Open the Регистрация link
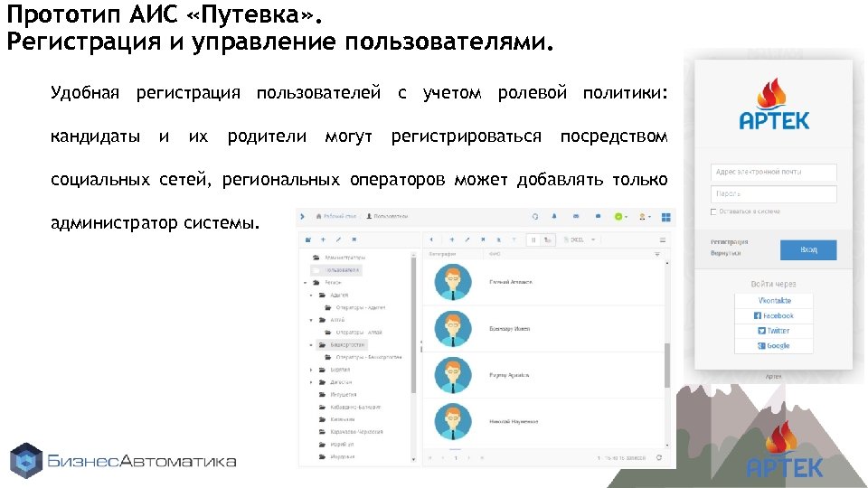The image size is (868, 488). coord(729,242)
